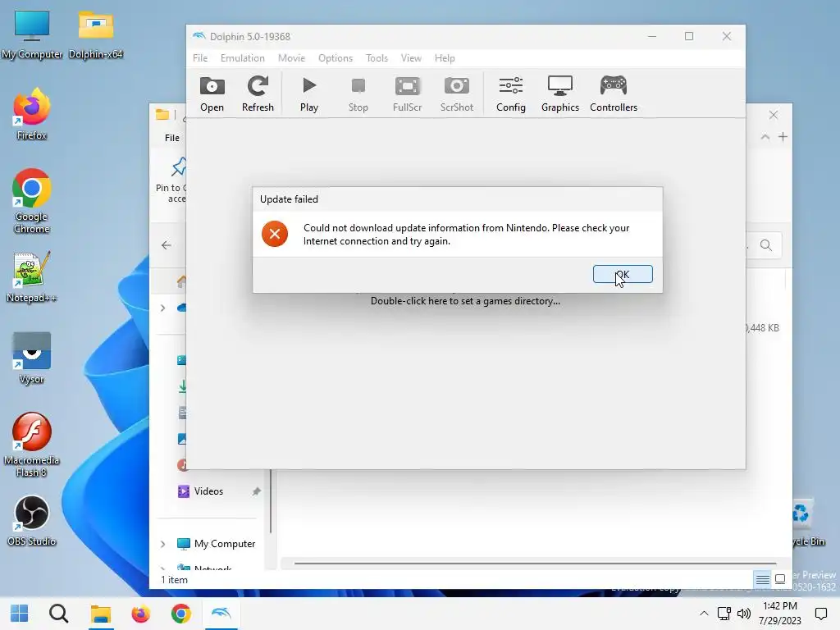The image size is (840, 630).
Task: Collapse the File Explorer ribbon chevron
Action: tap(765, 137)
